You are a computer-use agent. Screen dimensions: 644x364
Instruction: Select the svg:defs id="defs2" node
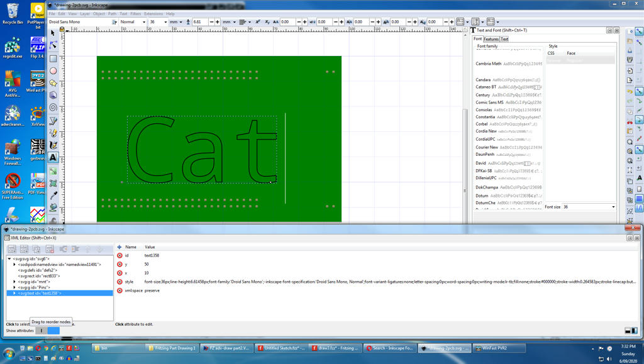38,270
